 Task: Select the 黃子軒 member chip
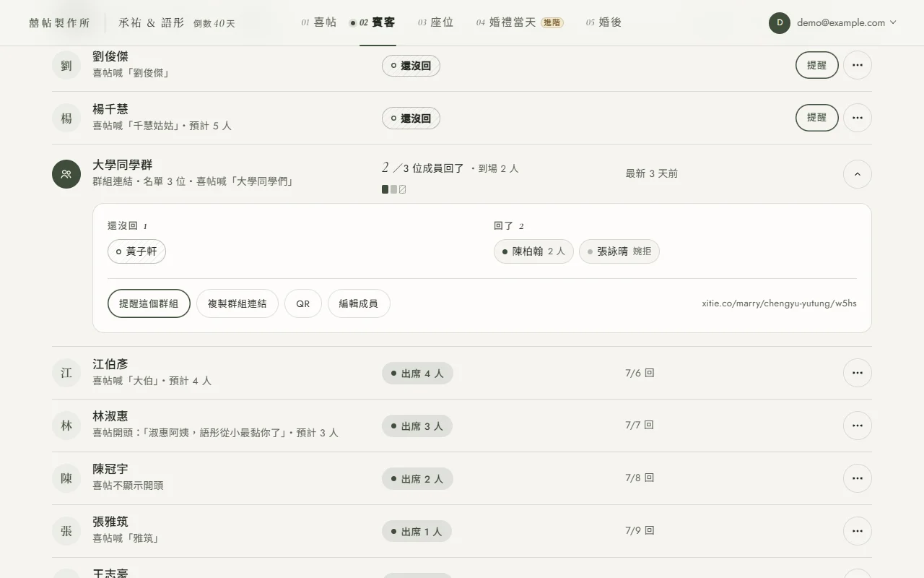point(136,251)
